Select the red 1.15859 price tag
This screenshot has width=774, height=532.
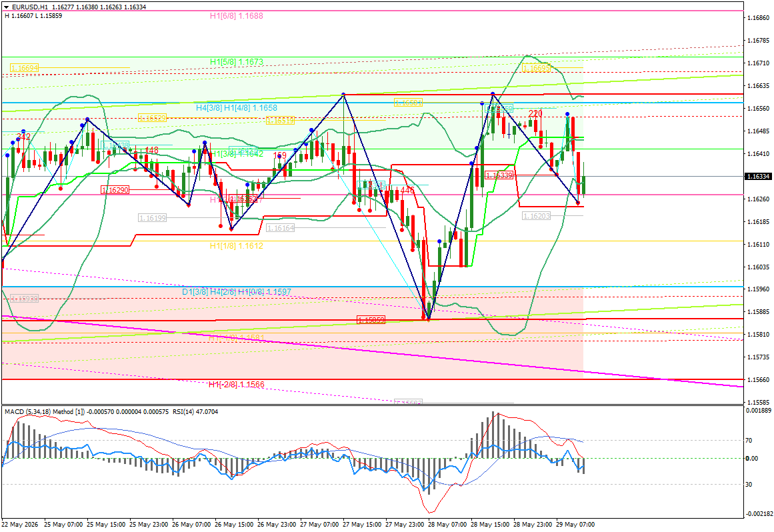pos(371,320)
